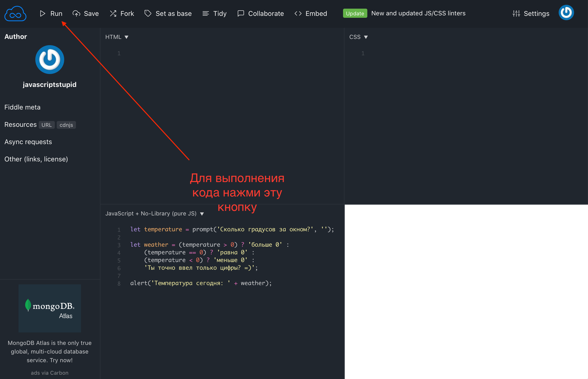Click the Set as base tag icon
Viewport: 588px width, 379px height.
pyautogui.click(x=148, y=13)
